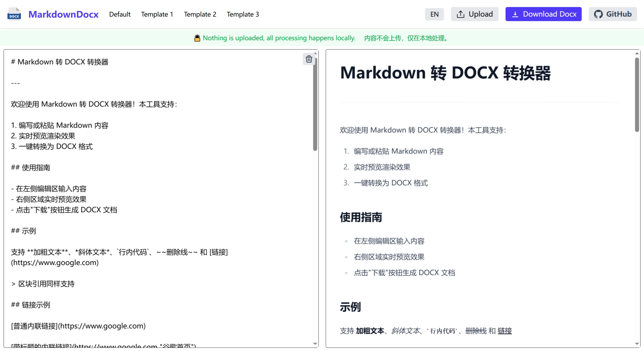Click '2. 实时预览渲染效果' in the editor
The width and height of the screenshot is (644, 351).
click(x=43, y=136)
